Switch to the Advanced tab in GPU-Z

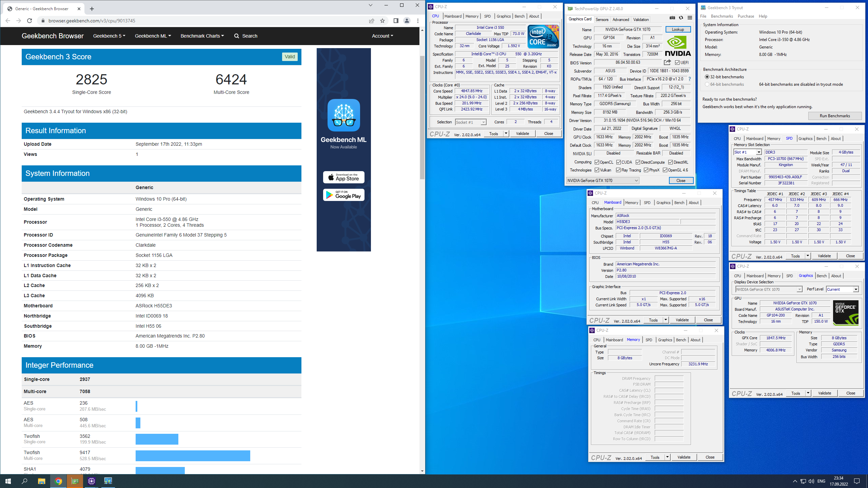tap(620, 20)
